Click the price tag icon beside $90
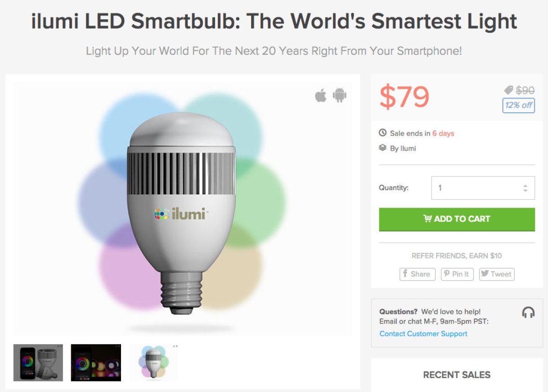Image resolution: width=548 pixels, height=392 pixels. 509,90
